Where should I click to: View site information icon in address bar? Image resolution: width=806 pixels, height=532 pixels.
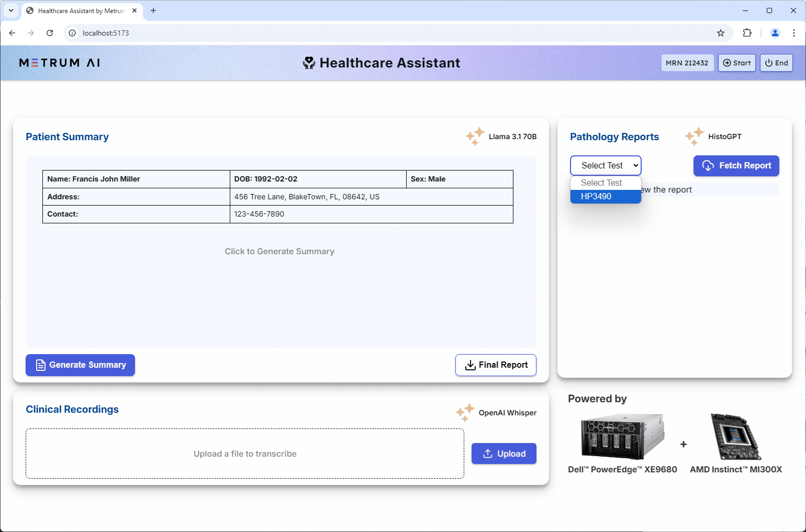(x=73, y=33)
